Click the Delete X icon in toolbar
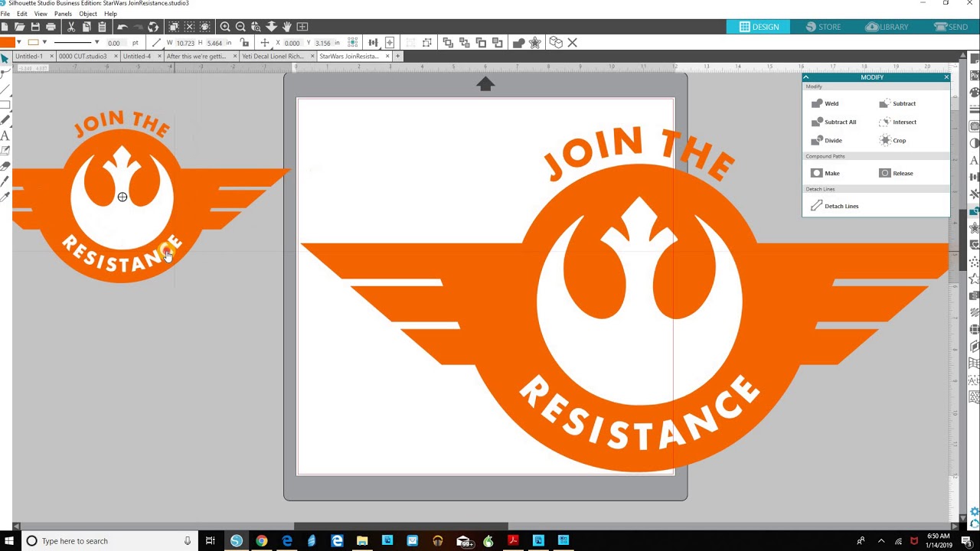980x551 pixels. point(572,43)
